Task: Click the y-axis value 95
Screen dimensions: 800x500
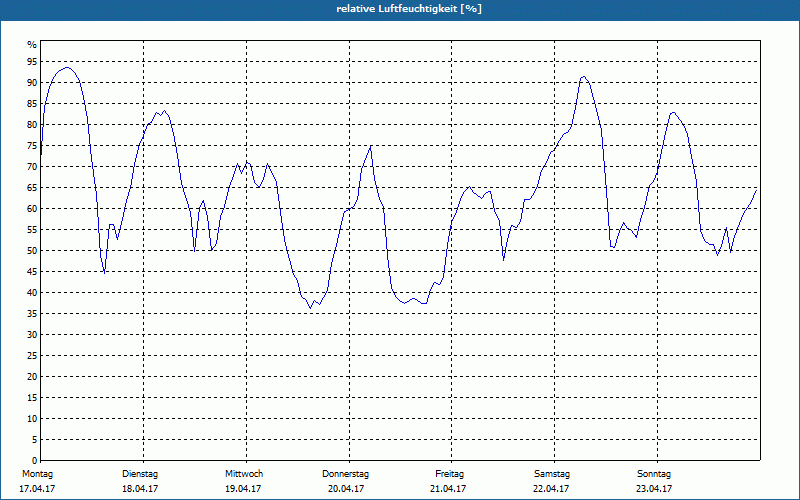Action: pyautogui.click(x=32, y=62)
